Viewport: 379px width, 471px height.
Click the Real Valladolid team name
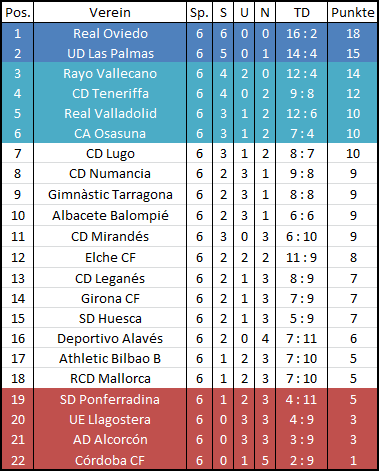[x=110, y=113]
